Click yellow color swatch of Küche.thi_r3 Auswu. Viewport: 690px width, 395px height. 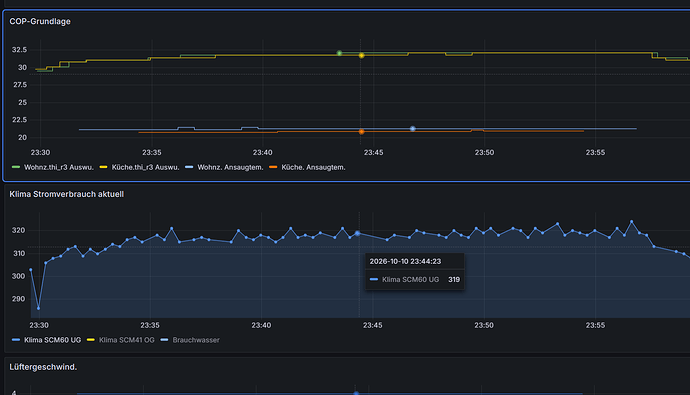(x=103, y=167)
